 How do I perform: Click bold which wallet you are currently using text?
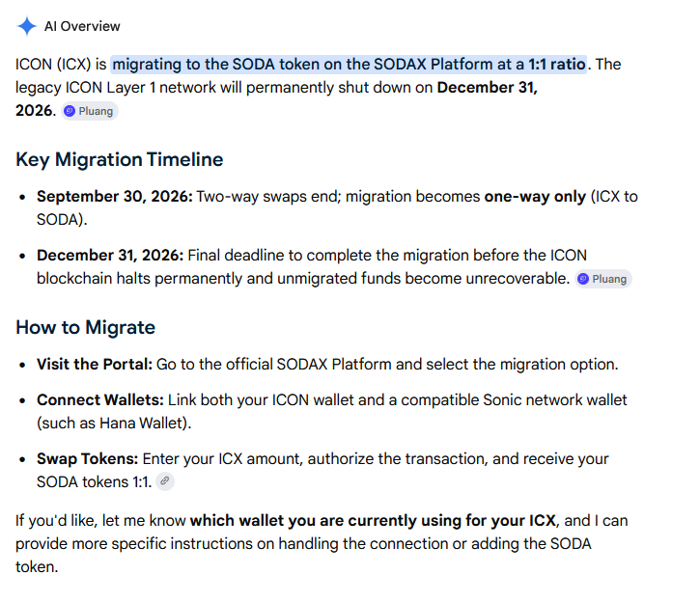(373, 520)
